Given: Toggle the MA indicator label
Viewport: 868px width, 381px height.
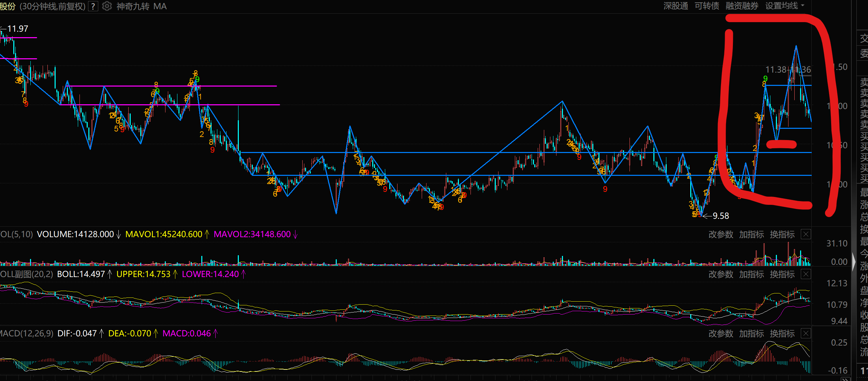Looking at the screenshot, I should [x=160, y=6].
